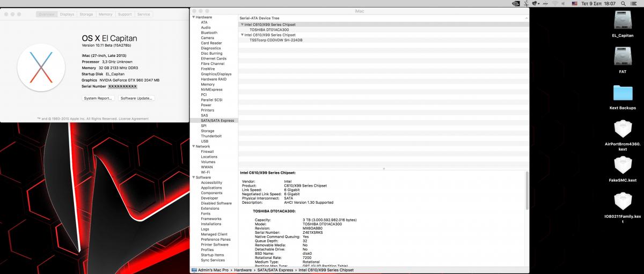The image size is (644, 274).
Task: Open Spotlight search magnifier icon
Action: [622, 3]
